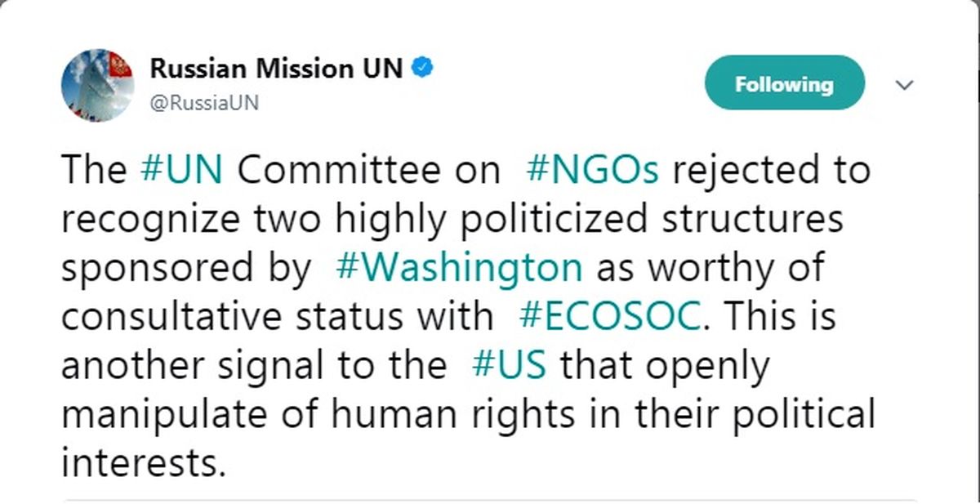
Task: Open the Russian Mission UN profile avatar
Action: pyautogui.click(x=98, y=85)
